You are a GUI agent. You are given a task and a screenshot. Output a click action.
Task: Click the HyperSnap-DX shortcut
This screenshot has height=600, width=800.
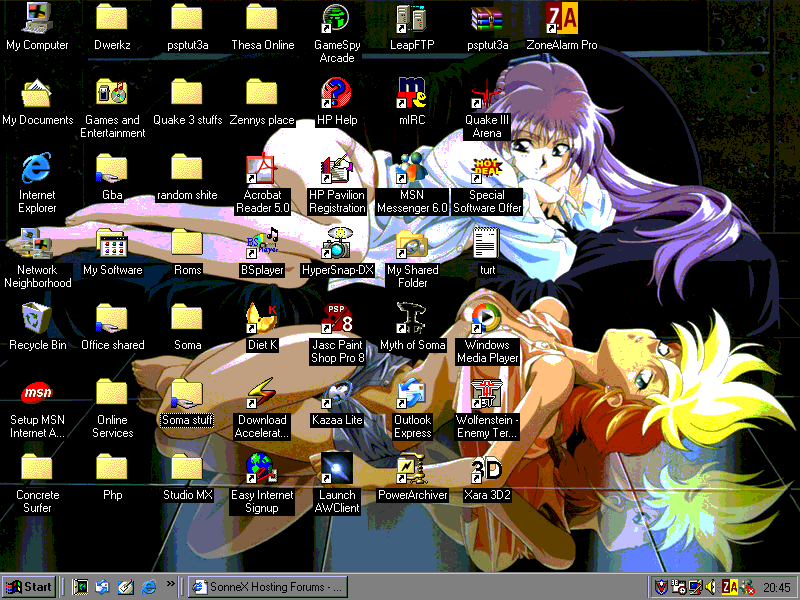tap(337, 244)
